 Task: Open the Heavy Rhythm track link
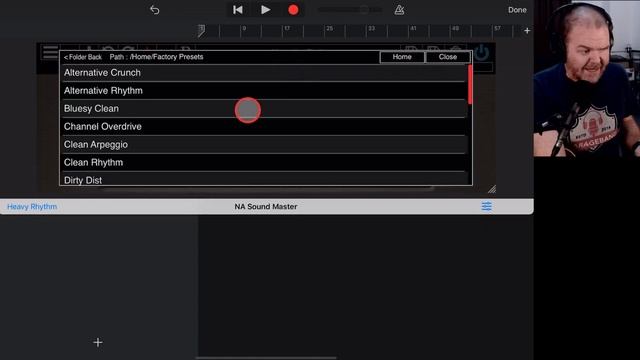click(32, 207)
